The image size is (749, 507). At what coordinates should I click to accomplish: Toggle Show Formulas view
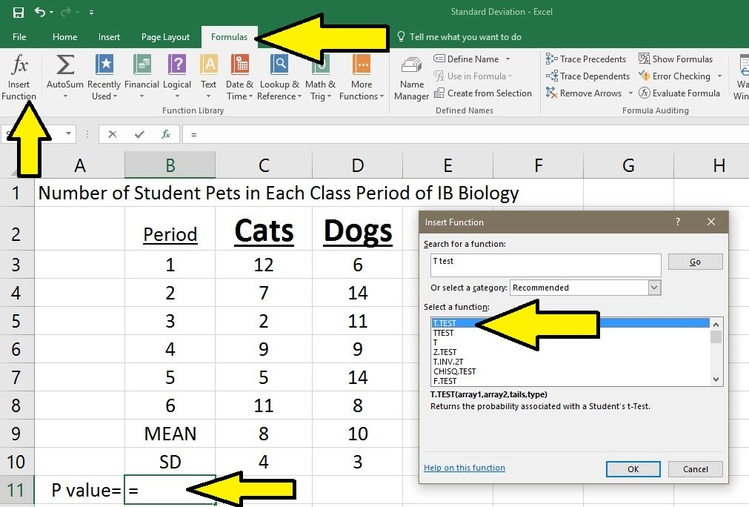(x=675, y=59)
